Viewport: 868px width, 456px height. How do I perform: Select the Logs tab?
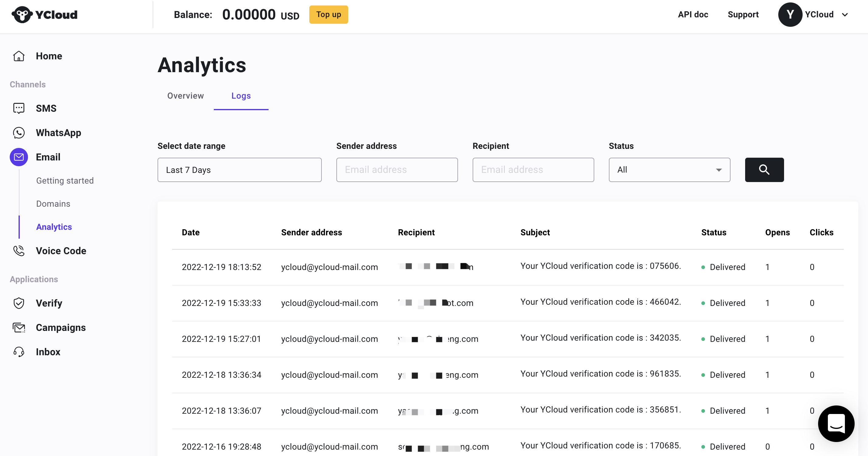point(241,96)
